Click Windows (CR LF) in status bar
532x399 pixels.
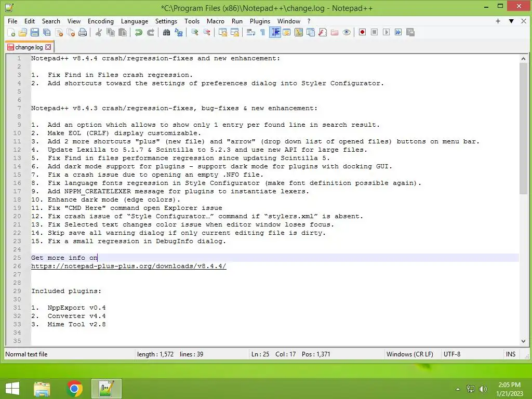click(x=409, y=354)
